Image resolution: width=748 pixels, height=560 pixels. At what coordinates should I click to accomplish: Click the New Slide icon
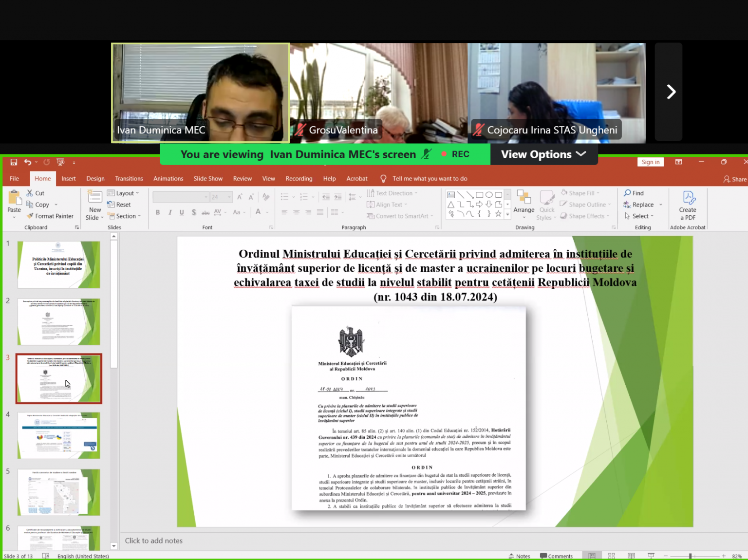pyautogui.click(x=95, y=197)
